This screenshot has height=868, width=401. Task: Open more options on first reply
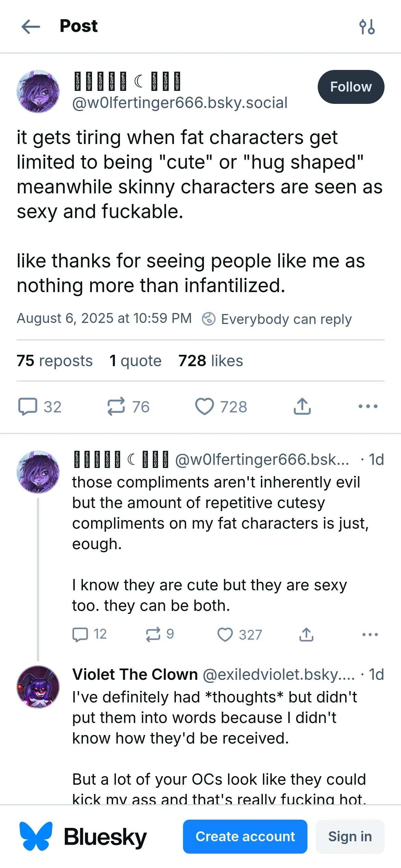[x=370, y=634]
